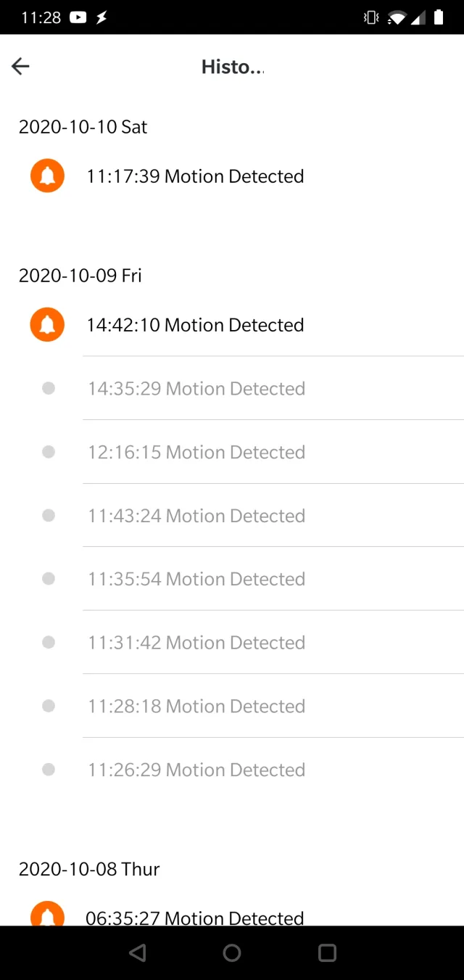The image size is (464, 980).
Task: Select the 12:16:15 Motion Detected entry
Action: pyautogui.click(x=196, y=453)
